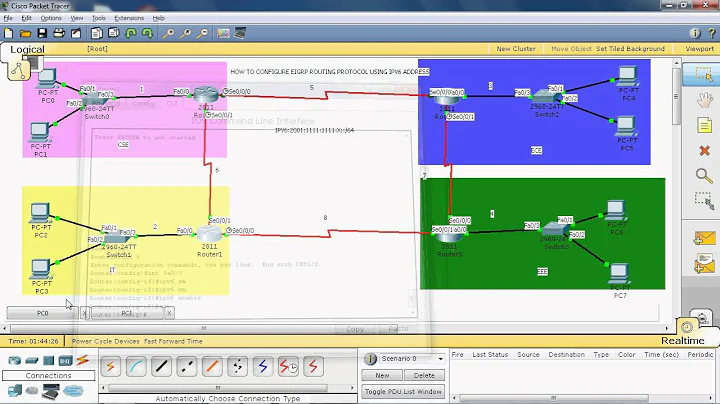The image size is (720, 404).
Task: Click Delete scenario button
Action: pos(424,376)
